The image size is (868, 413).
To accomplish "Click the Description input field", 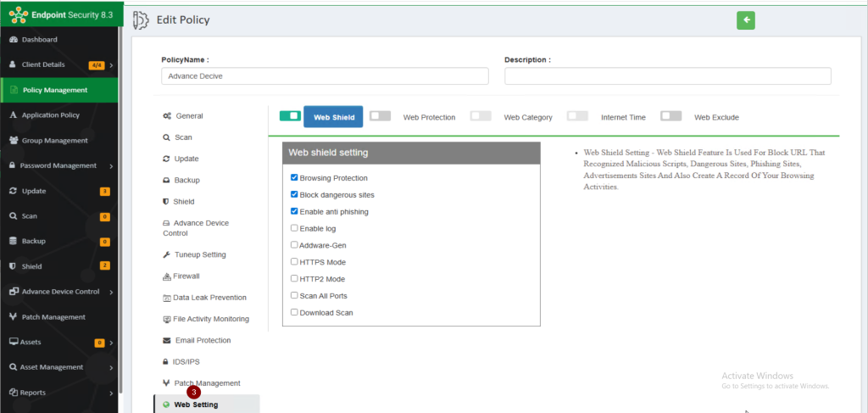I will [667, 76].
